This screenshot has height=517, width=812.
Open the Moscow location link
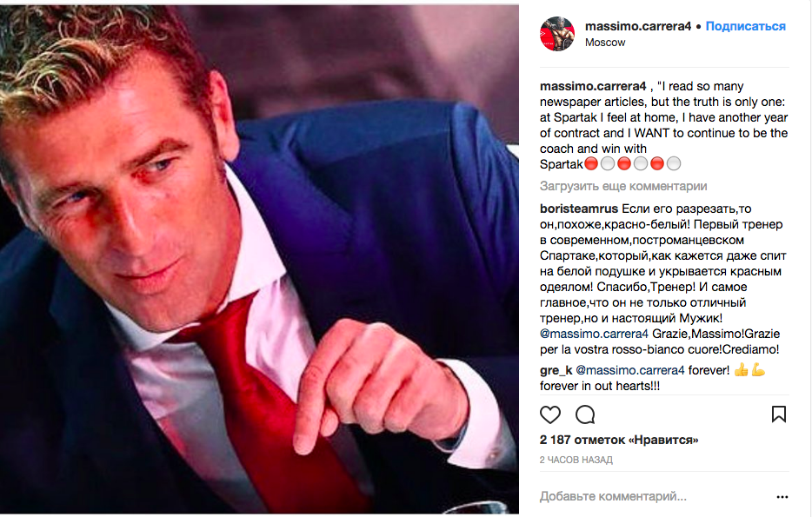(x=605, y=43)
